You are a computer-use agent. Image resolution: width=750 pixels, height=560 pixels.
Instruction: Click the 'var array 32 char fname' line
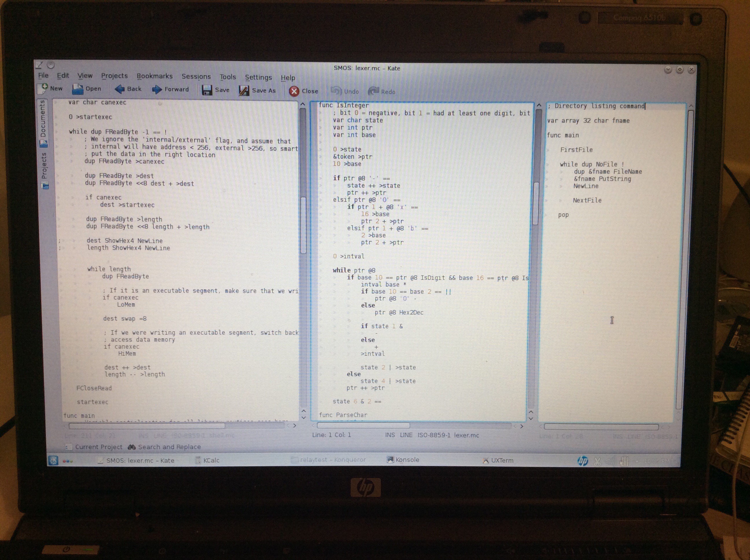pyautogui.click(x=588, y=120)
